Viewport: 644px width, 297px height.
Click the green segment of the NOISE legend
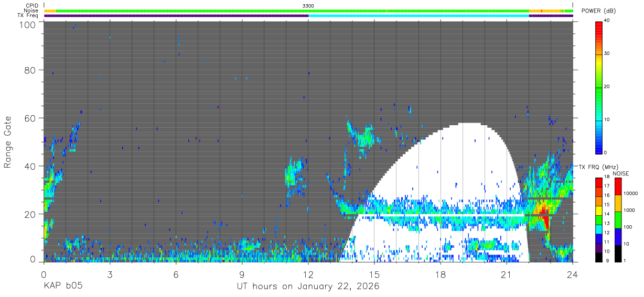pos(618,219)
